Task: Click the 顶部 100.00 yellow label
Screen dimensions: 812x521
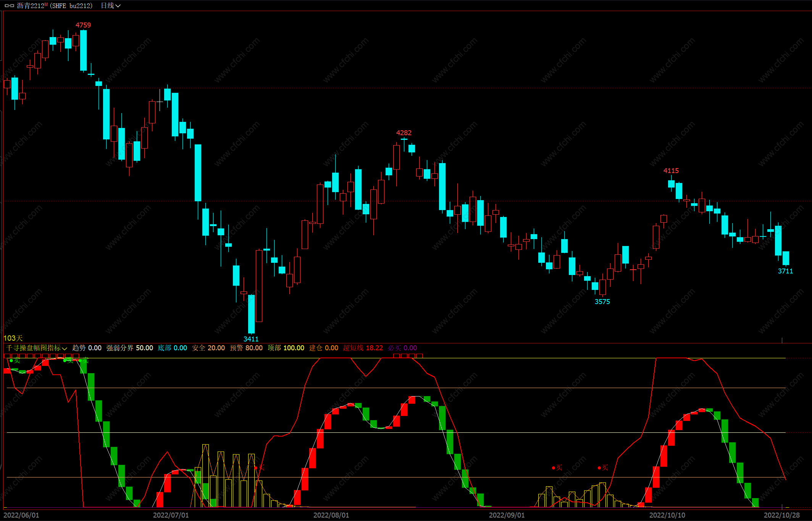Action: (x=286, y=348)
